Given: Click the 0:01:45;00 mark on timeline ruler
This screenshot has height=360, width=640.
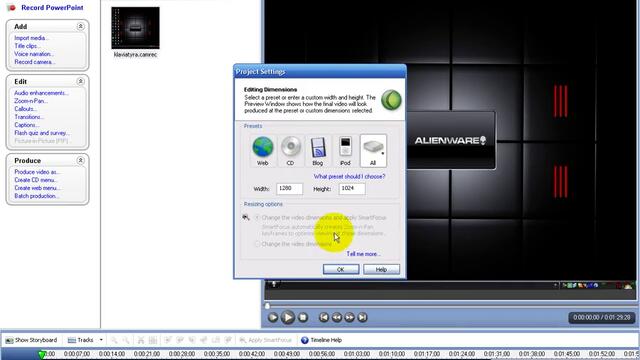Looking at the screenshot, I should pyautogui.click(x=567, y=354).
